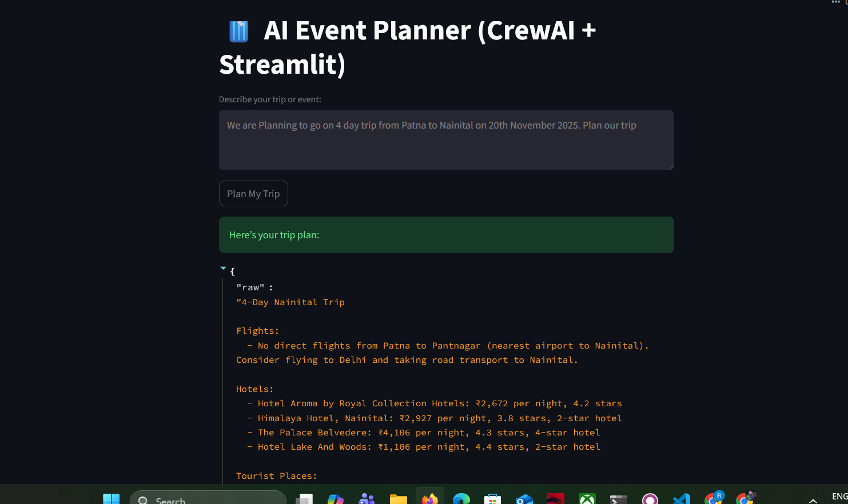Viewport: 848px width, 504px height.
Task: Click the Hotel Lake And Woods line
Action: pos(423,447)
